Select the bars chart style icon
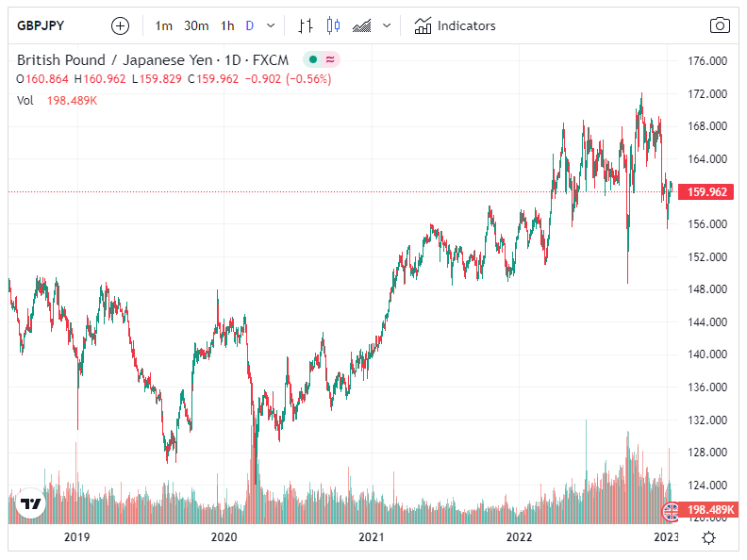 (x=305, y=25)
